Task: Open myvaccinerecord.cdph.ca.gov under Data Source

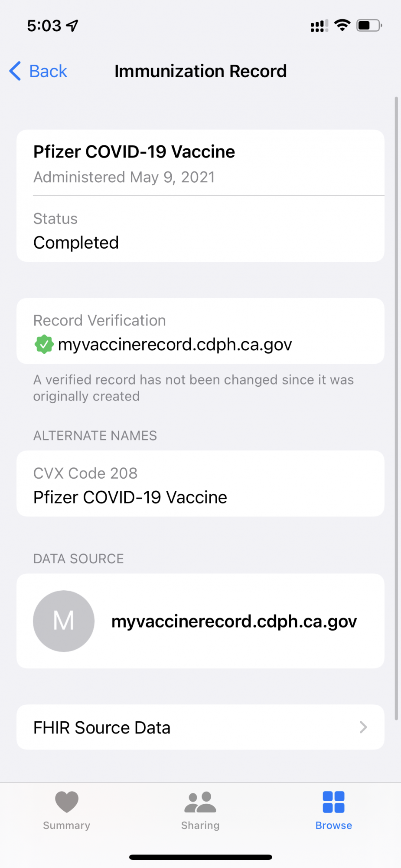Action: click(234, 621)
